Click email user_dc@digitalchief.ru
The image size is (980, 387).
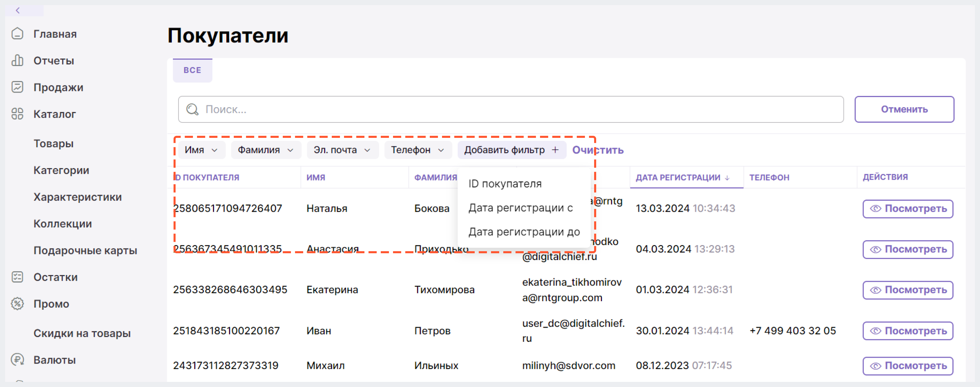pos(573,331)
